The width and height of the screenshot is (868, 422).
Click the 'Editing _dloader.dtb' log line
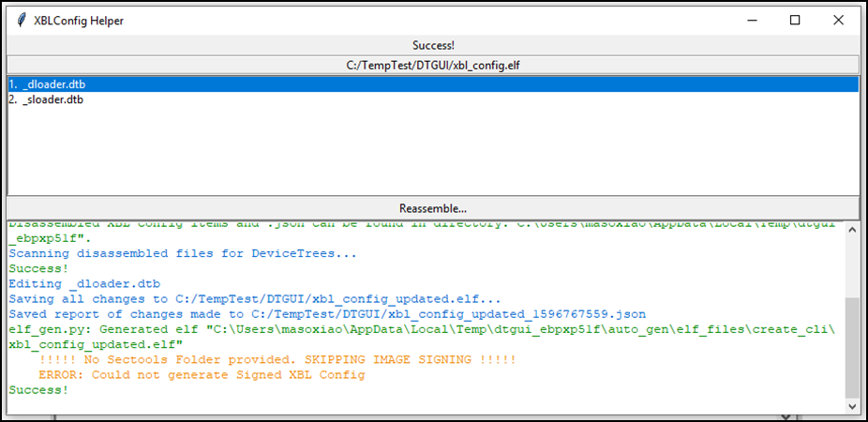(x=84, y=284)
